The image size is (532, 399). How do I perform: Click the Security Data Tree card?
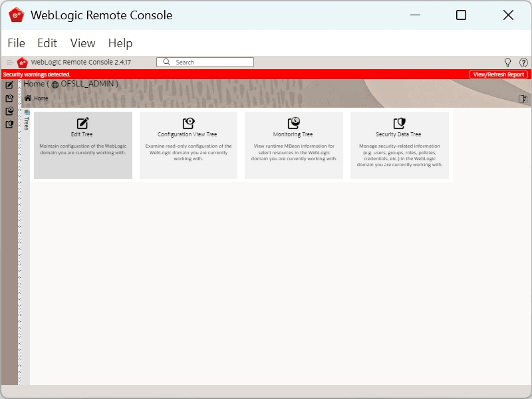400,145
